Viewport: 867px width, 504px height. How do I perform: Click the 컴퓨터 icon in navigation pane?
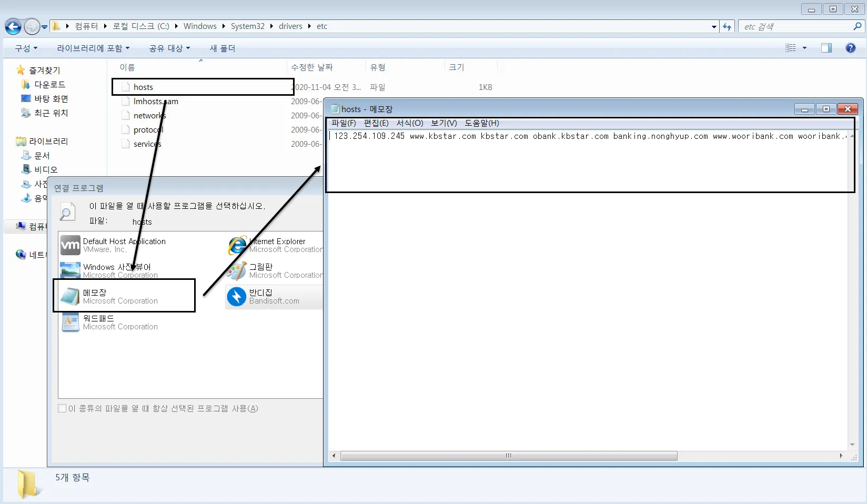point(21,226)
